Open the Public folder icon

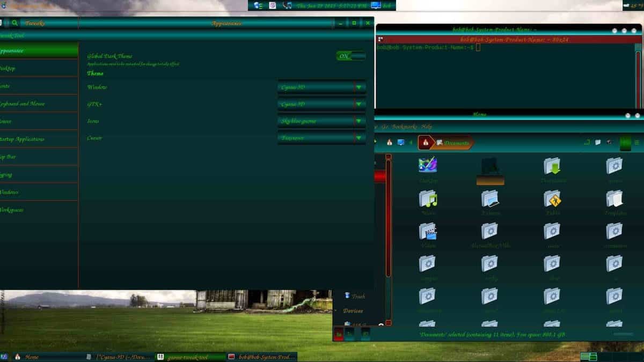(x=552, y=198)
